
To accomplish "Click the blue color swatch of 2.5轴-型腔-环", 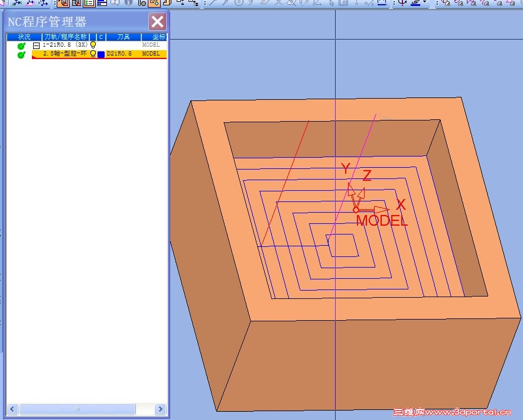I will [x=101, y=54].
